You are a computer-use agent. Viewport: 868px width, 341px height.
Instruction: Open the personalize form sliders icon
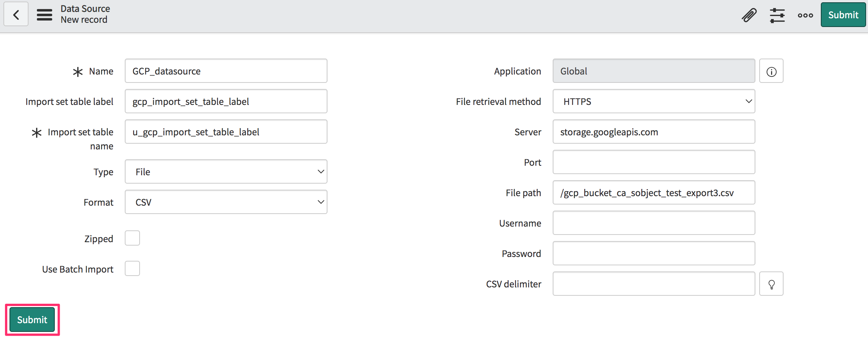777,15
